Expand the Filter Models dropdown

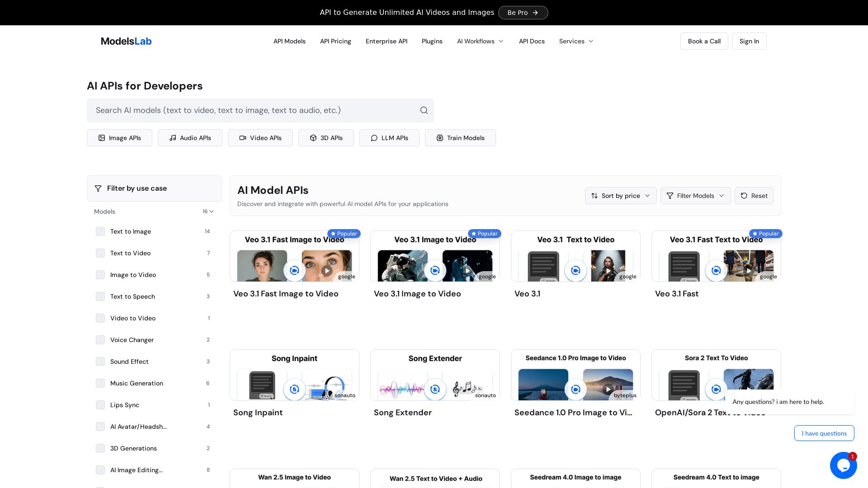coord(695,196)
